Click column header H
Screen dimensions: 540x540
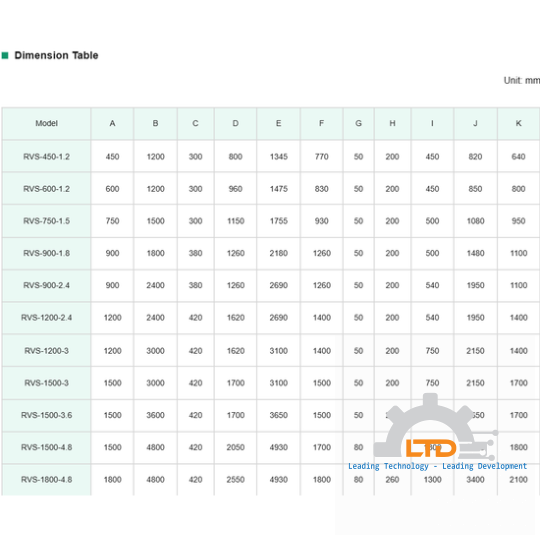pyautogui.click(x=392, y=123)
